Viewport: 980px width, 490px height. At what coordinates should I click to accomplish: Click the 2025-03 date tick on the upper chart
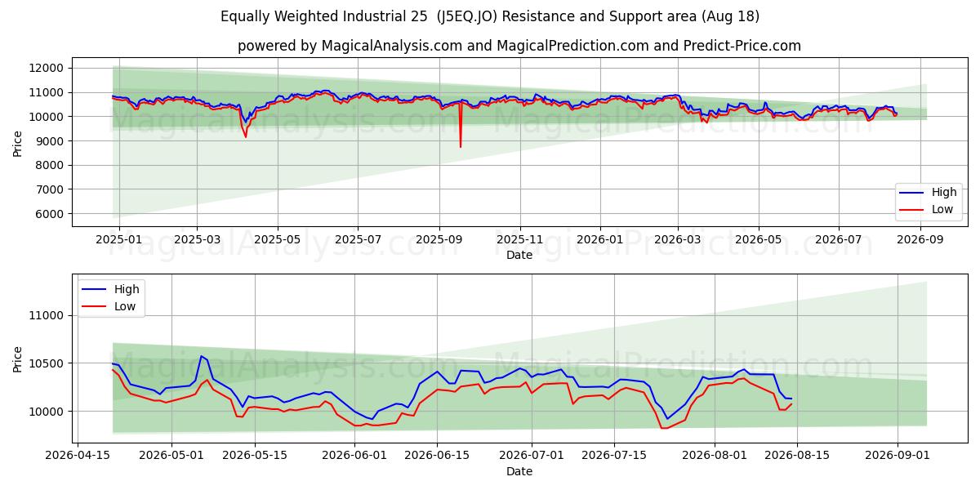[197, 240]
